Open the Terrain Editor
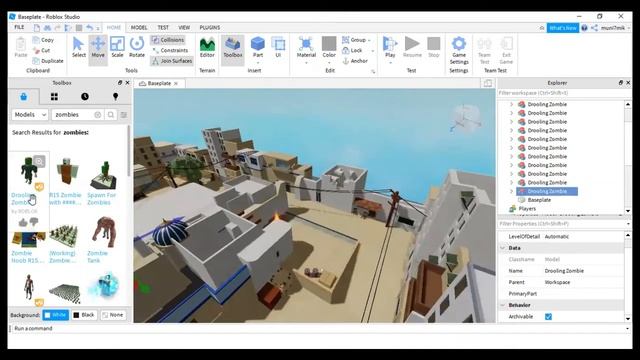 (207, 47)
